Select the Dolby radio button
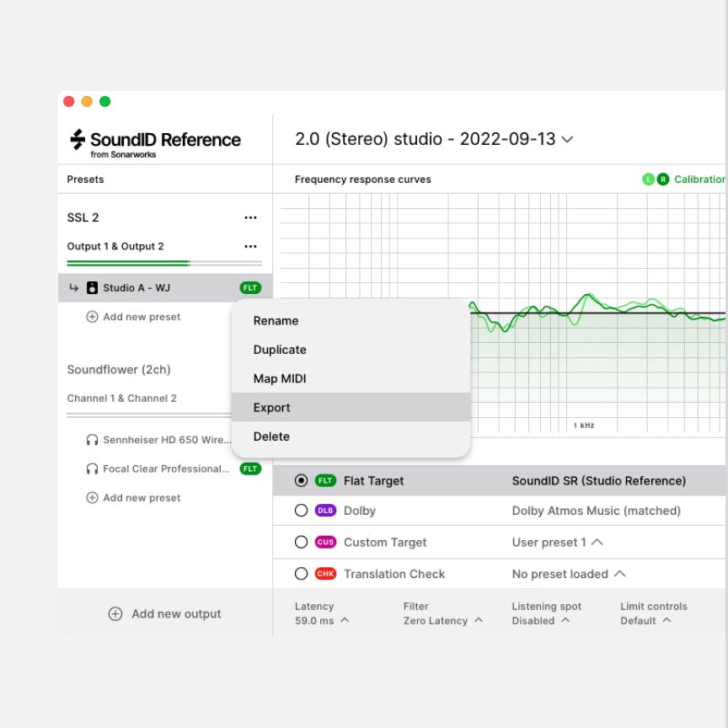The image size is (728, 728). pyautogui.click(x=302, y=511)
